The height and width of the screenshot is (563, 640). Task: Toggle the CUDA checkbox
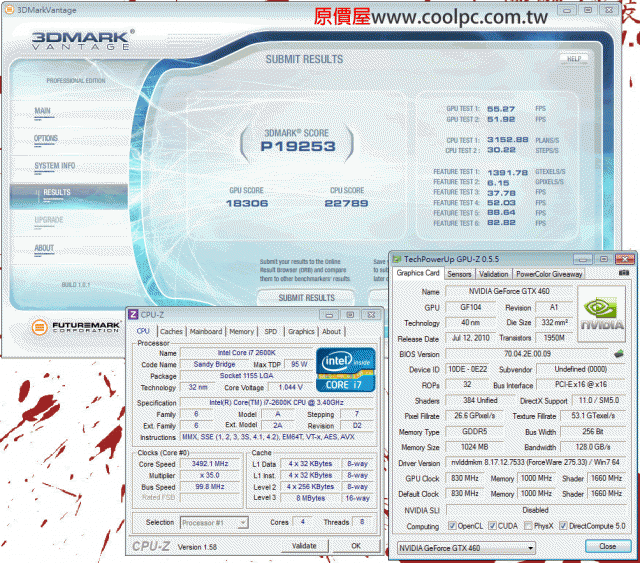point(492,526)
